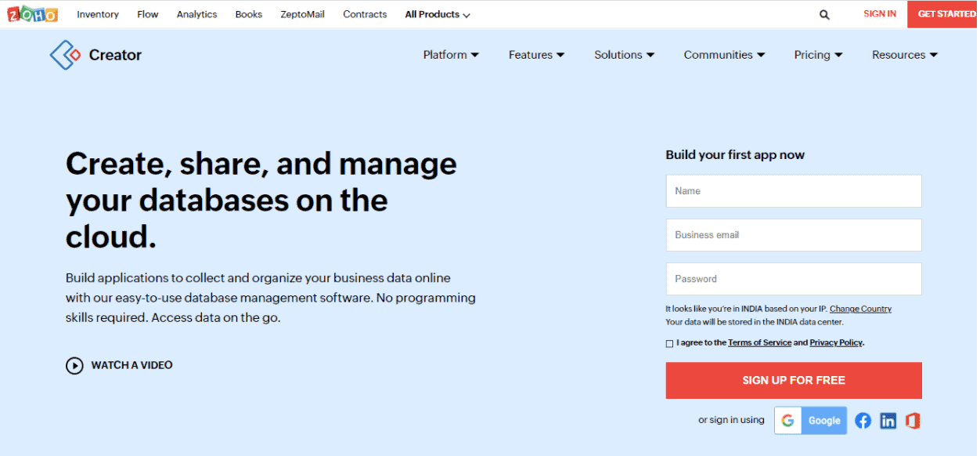Image resolution: width=980 pixels, height=456 pixels.
Task: Open Inventory in top bar
Action: pyautogui.click(x=98, y=14)
